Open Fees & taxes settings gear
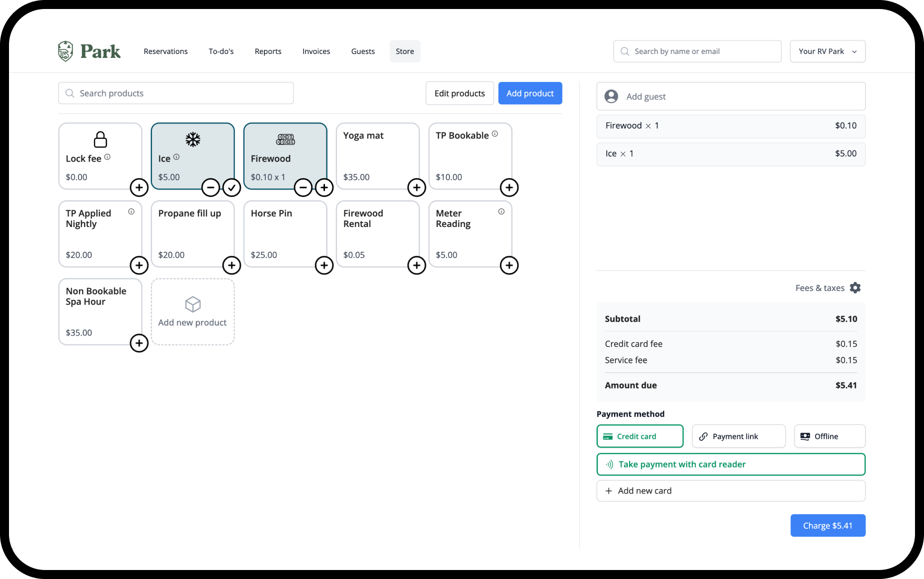924x579 pixels. tap(855, 288)
